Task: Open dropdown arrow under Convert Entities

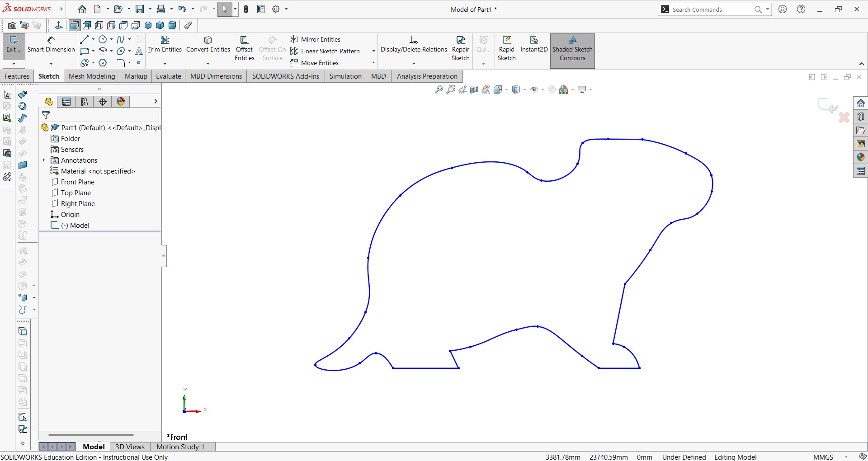Action: [x=208, y=64]
